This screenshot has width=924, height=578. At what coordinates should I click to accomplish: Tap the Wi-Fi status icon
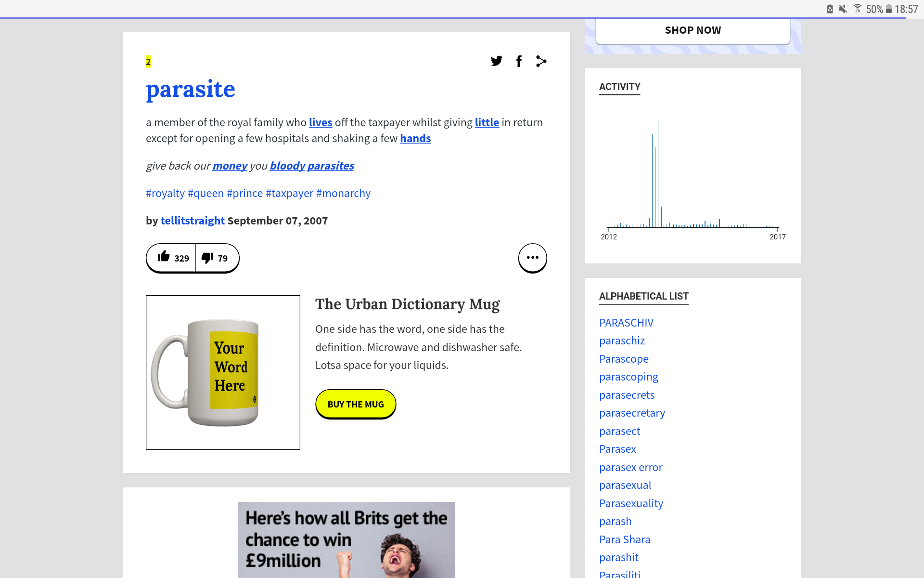click(858, 9)
